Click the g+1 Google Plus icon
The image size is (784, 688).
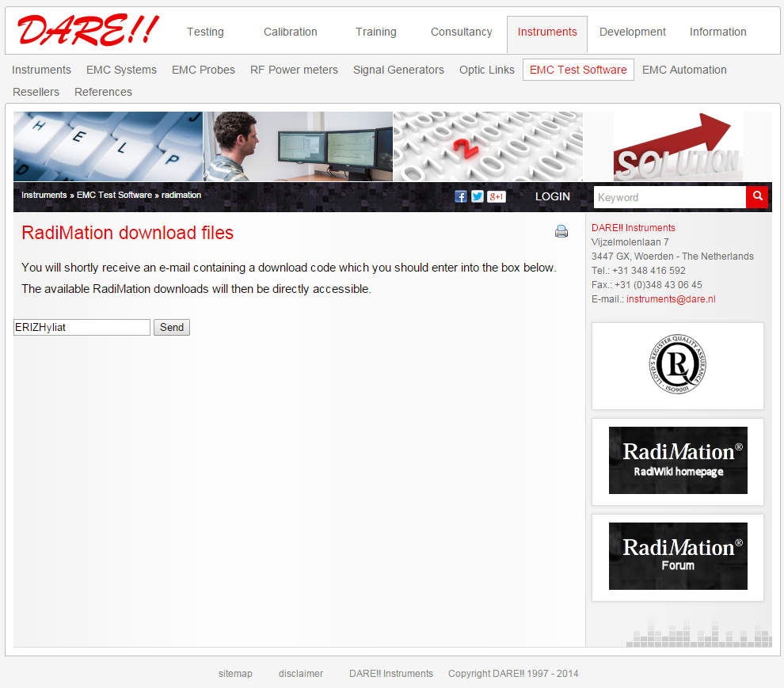(497, 196)
